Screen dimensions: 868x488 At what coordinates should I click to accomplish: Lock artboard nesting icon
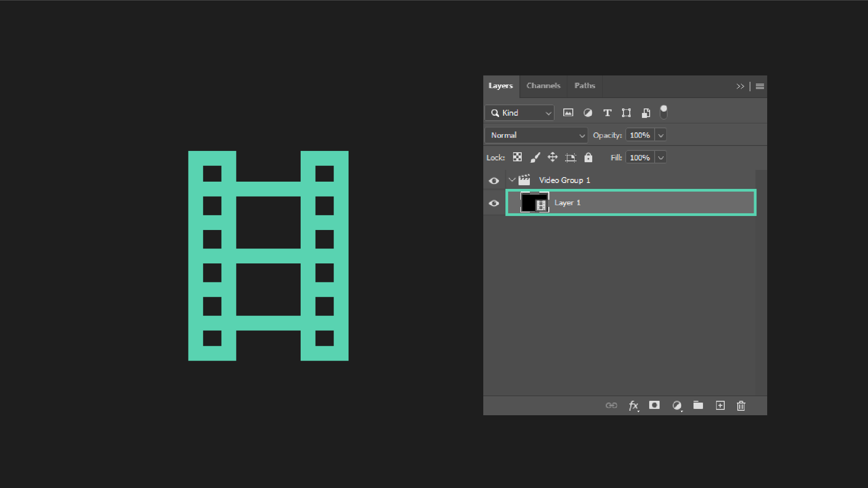571,157
